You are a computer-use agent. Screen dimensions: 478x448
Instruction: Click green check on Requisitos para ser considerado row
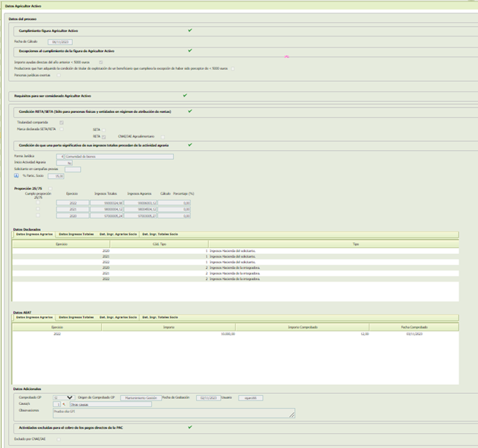(x=185, y=95)
